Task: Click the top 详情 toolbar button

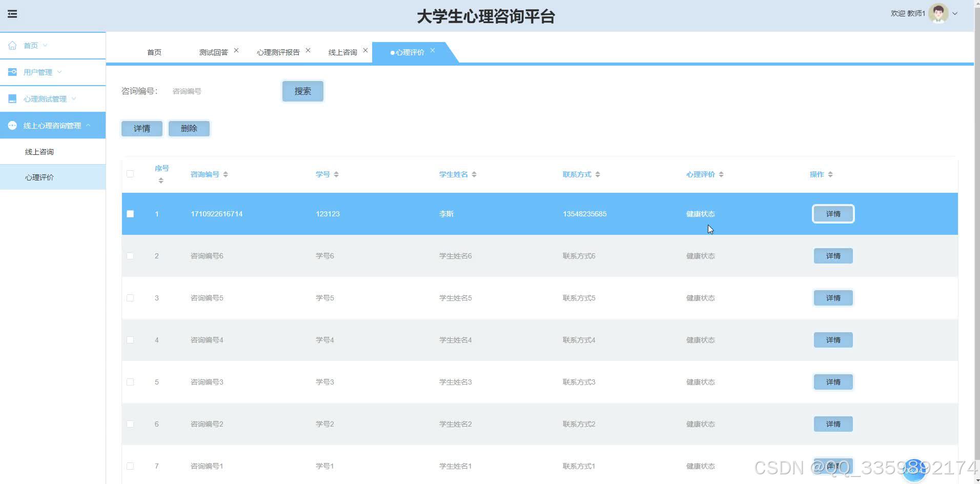Action: coord(142,129)
